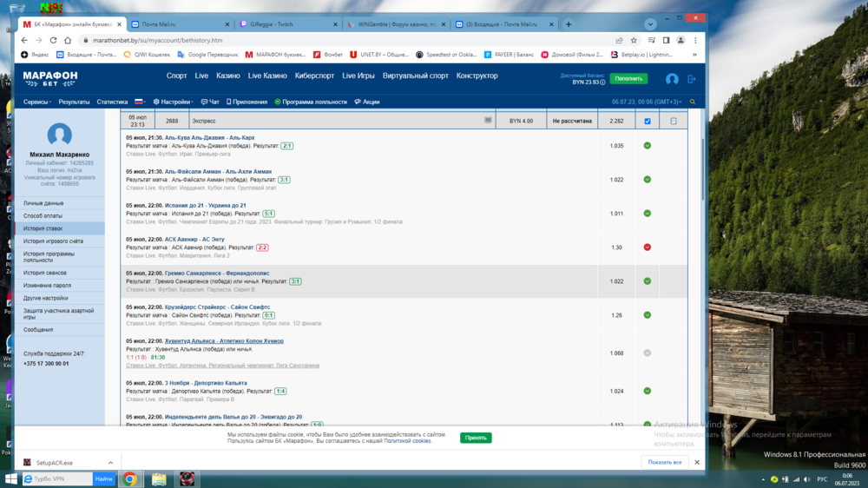Uncheck the checked box in Экспресс bet row
The image size is (868, 488).
pyautogui.click(x=648, y=122)
